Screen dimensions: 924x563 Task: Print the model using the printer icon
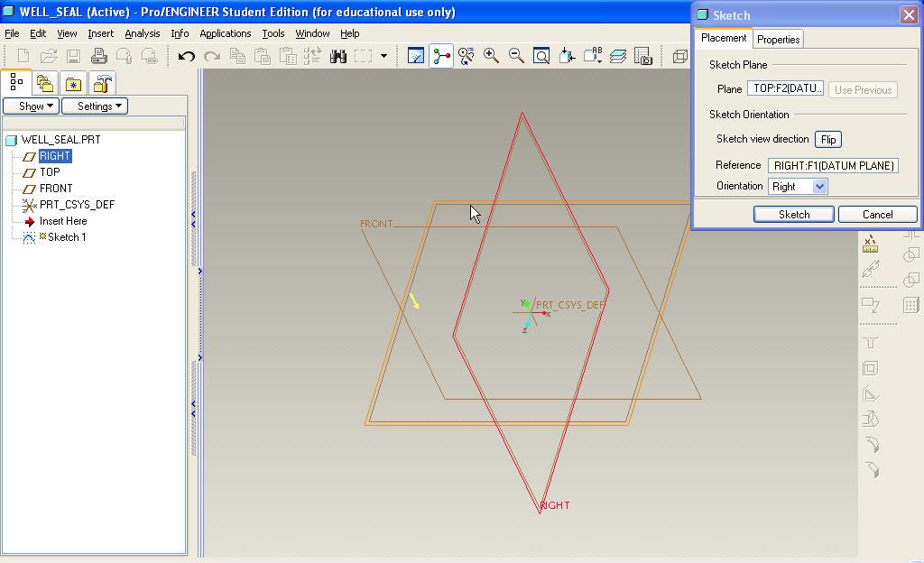tap(99, 56)
